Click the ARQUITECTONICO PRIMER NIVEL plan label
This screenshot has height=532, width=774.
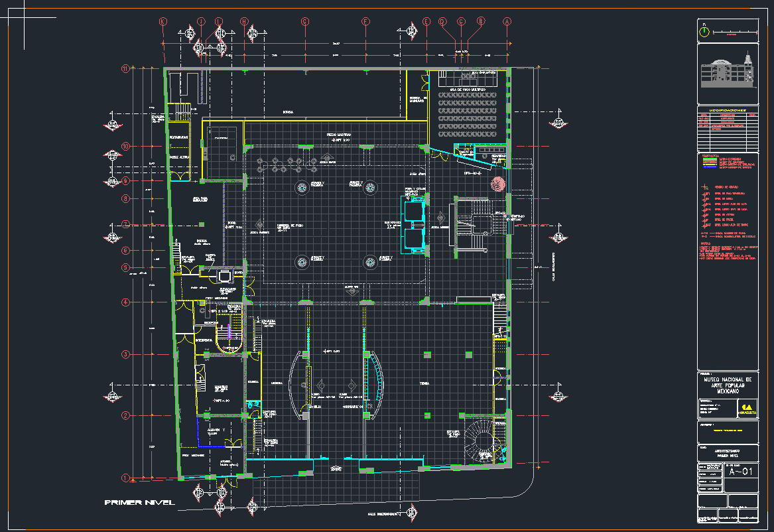pyautogui.click(x=728, y=454)
